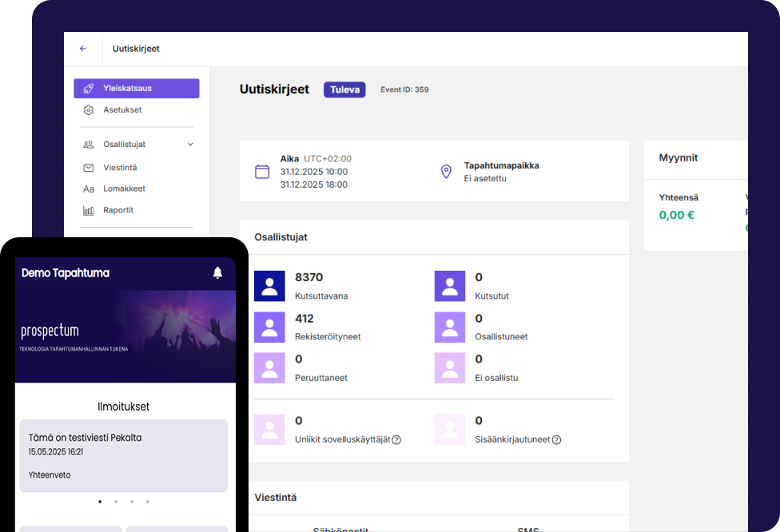Expand the Osallistujat sidebar section

pos(124,145)
